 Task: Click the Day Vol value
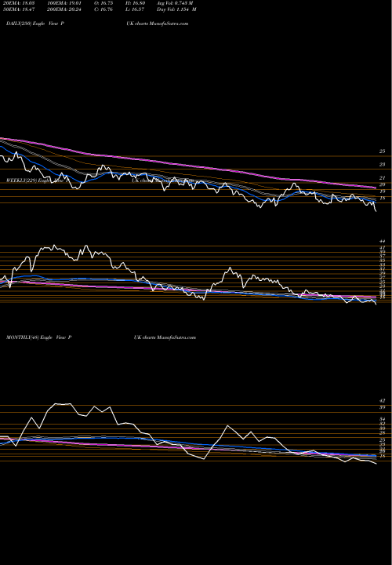[176, 9]
